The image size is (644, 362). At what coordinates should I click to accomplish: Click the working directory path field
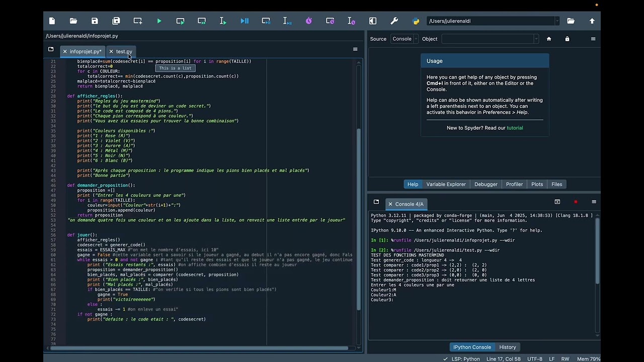coord(491,21)
